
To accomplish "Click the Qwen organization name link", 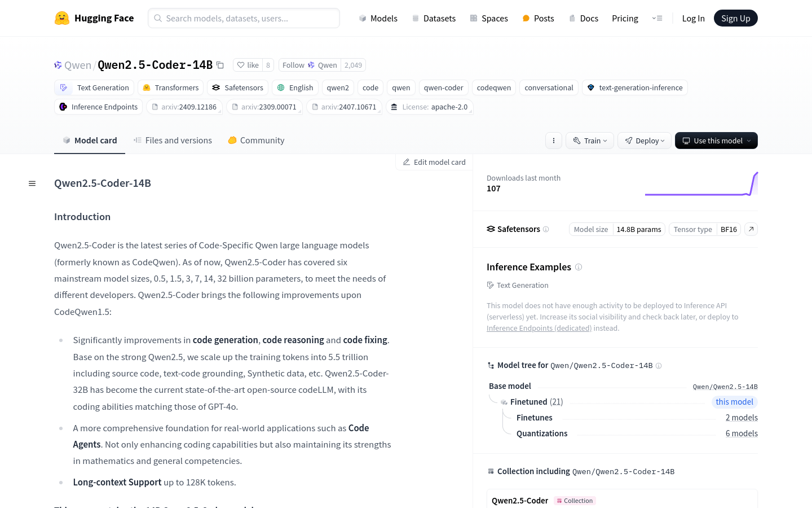I will click(x=78, y=65).
